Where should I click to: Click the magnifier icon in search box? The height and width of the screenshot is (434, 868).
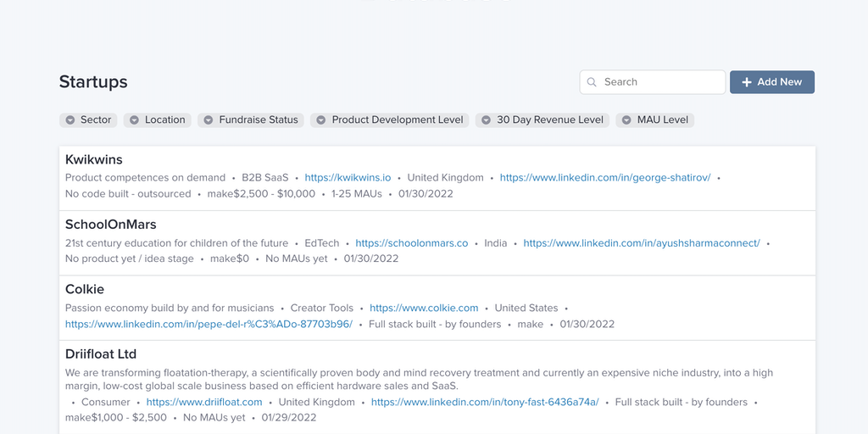(x=592, y=82)
